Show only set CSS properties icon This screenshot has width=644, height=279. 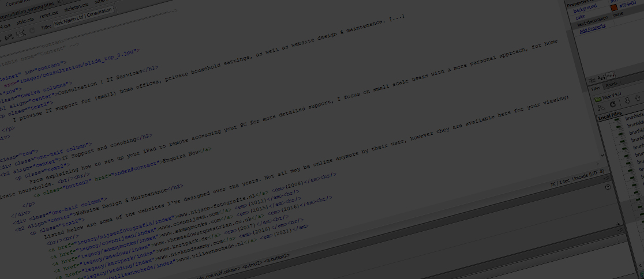point(611,75)
